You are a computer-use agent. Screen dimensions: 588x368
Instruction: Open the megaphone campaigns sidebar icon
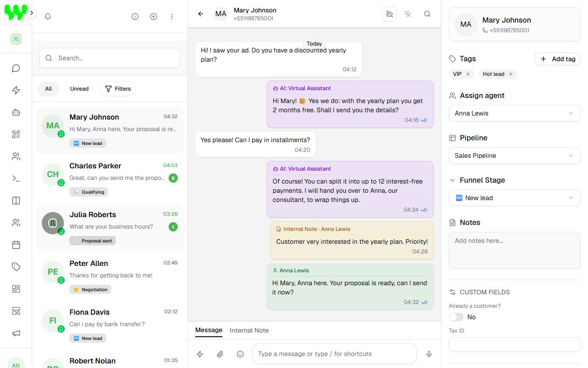[16, 333]
